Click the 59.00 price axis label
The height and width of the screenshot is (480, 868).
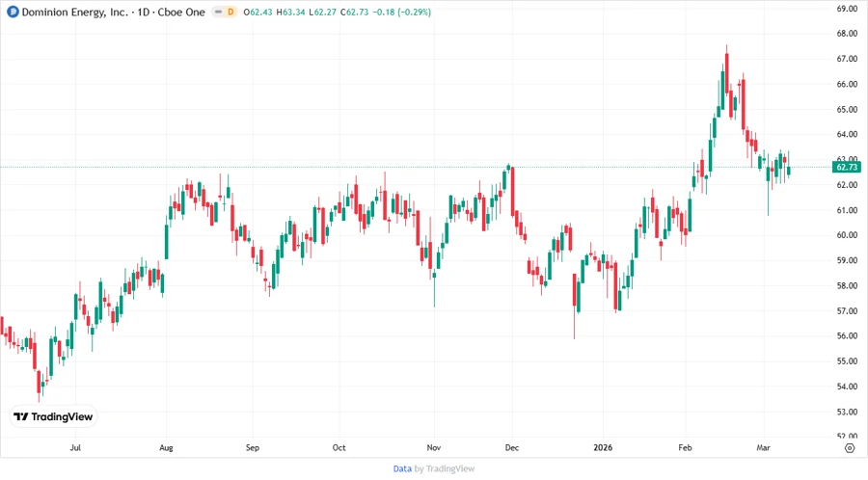(x=847, y=260)
